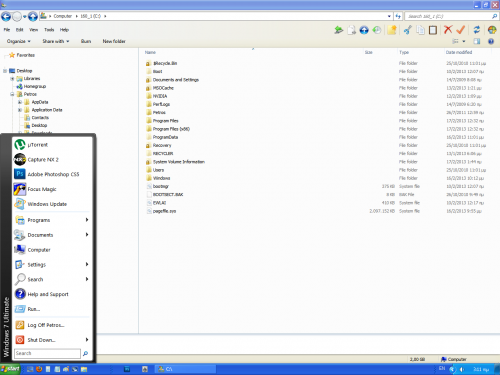Open Adobe Photoshop CS5 from Start menu
The height and width of the screenshot is (375, 500).
point(52,174)
